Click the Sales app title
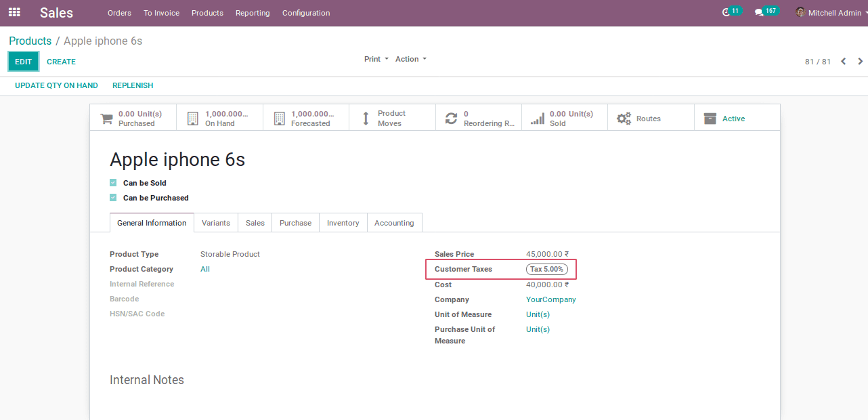This screenshot has width=868, height=420. tap(56, 13)
